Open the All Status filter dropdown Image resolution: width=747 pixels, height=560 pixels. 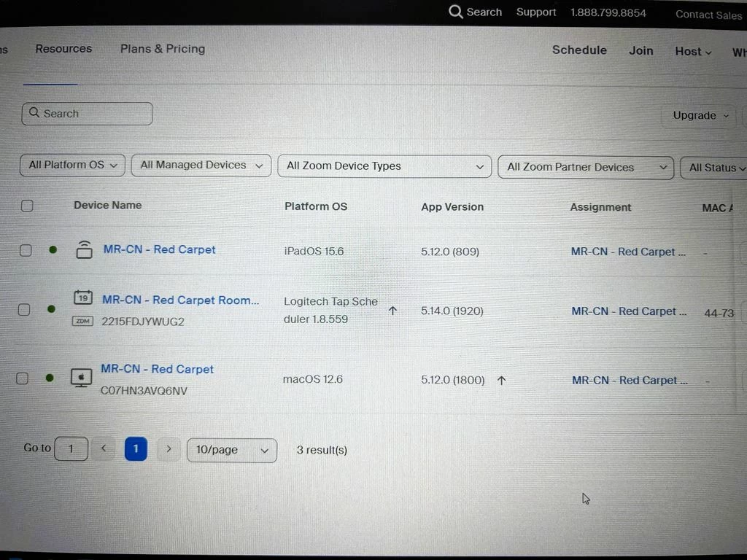713,168
